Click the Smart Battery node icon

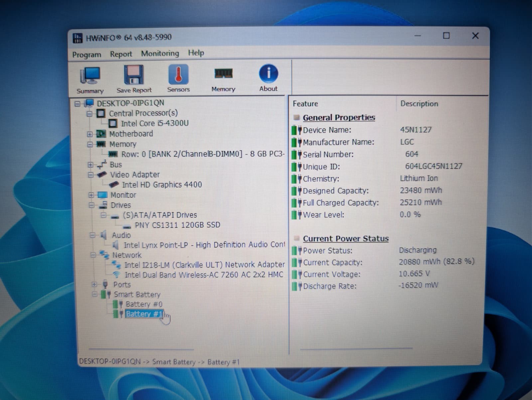click(x=106, y=294)
